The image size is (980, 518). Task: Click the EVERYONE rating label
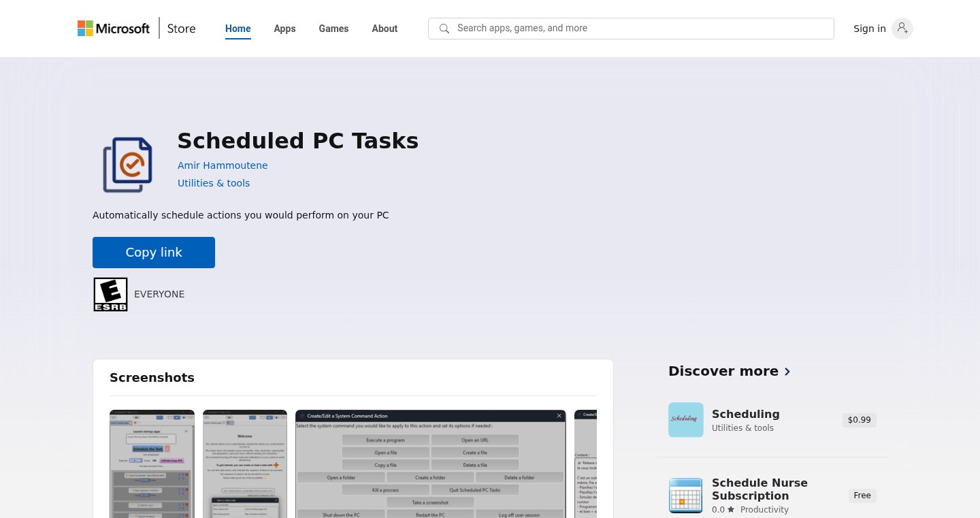click(x=159, y=294)
